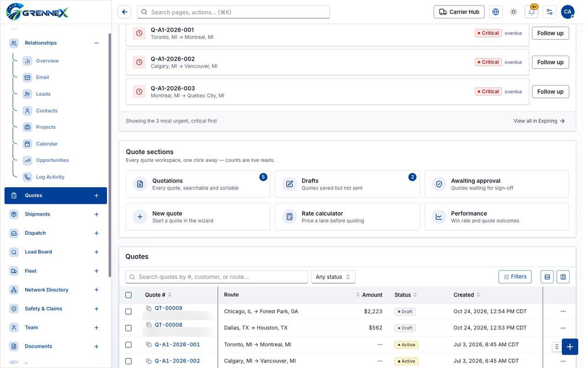Open the notifications bell icon
Viewport: 588px width, 368px height.
531,12
